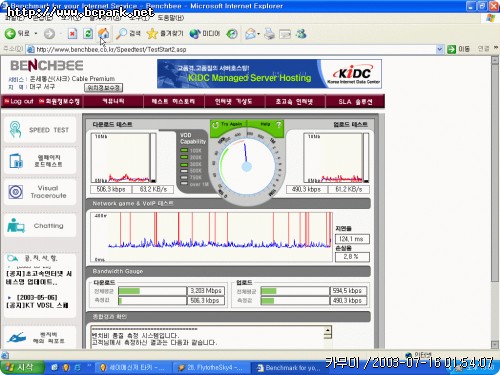
Task: Open the Chatting sidebar item
Action: click(x=40, y=226)
